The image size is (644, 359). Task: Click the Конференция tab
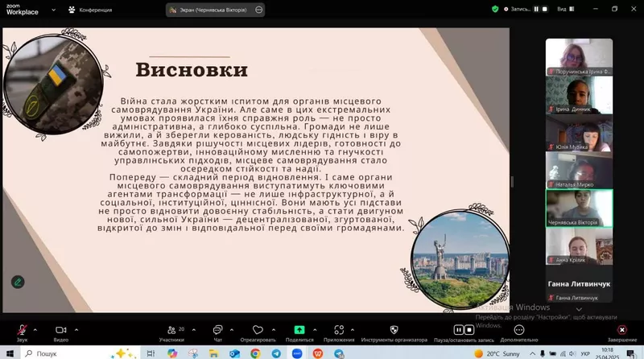click(x=90, y=10)
